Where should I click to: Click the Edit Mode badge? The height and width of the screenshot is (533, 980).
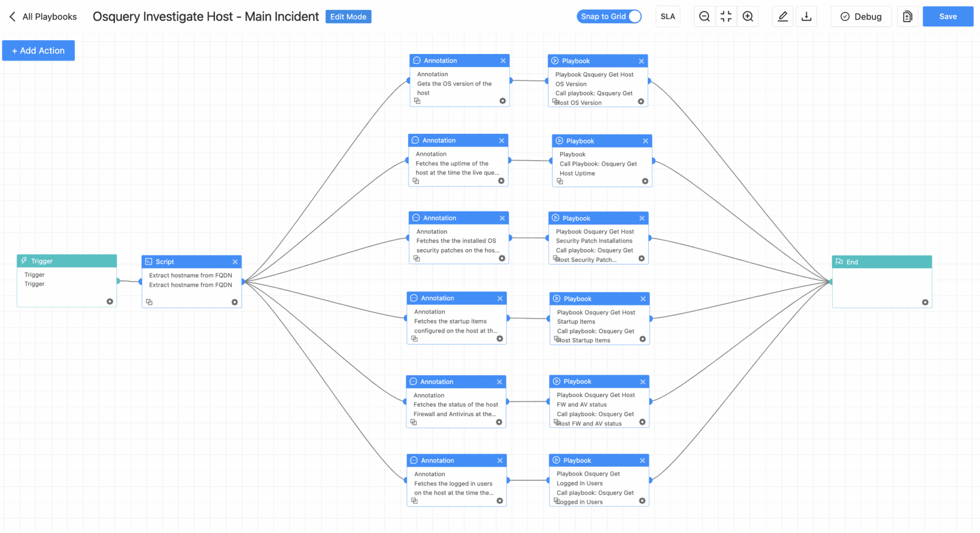pos(348,16)
